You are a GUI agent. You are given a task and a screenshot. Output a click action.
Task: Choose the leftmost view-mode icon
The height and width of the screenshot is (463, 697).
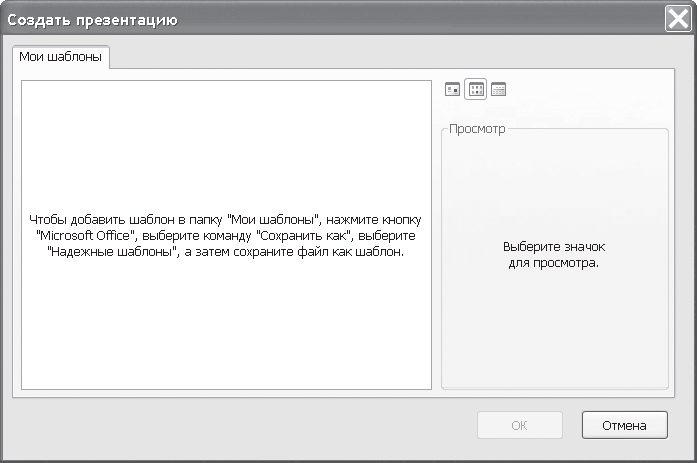pyautogui.click(x=453, y=90)
